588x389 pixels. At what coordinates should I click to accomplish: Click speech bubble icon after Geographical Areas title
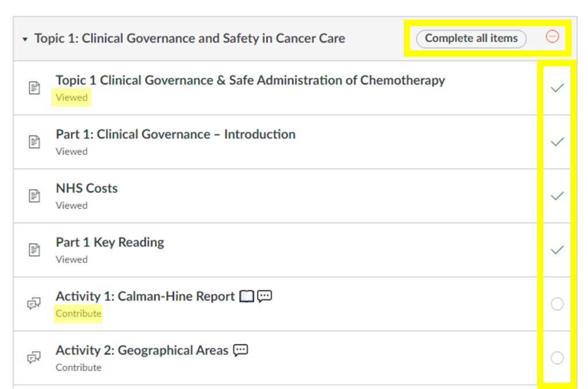click(x=241, y=350)
